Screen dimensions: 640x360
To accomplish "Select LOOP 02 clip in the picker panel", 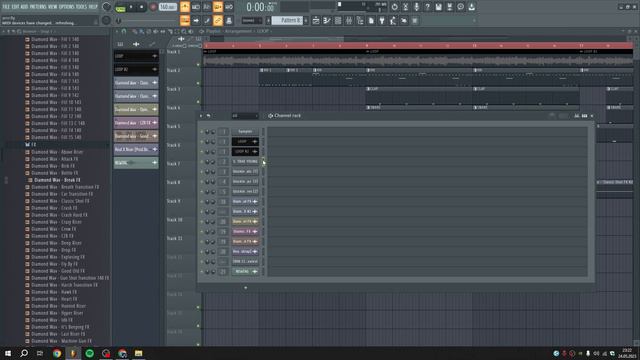I will coord(136,69).
